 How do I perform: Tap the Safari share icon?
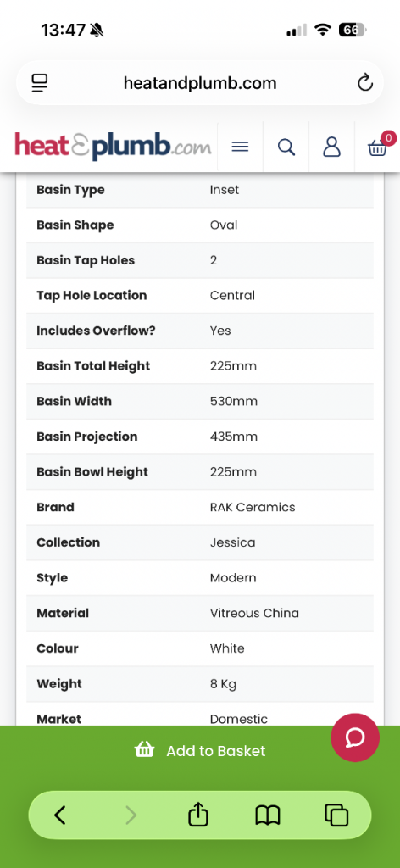(198, 815)
